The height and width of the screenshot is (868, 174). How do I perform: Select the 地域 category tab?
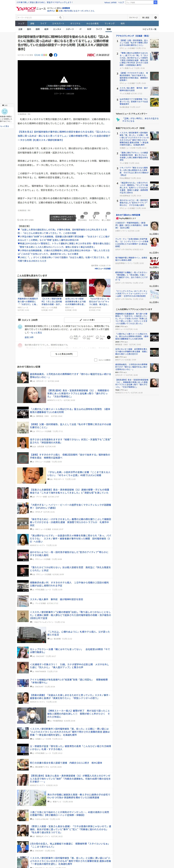point(108,29)
